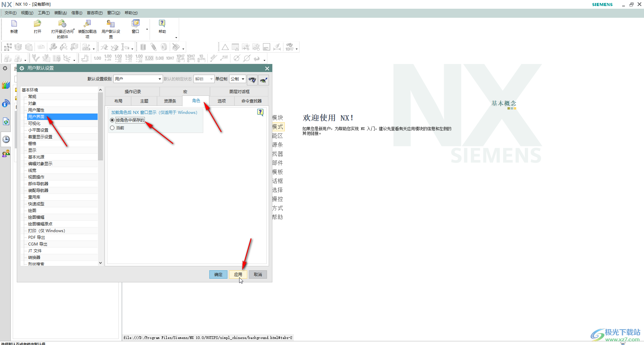The width and height of the screenshot is (644, 345).
Task: Click the yellow question mark help icon
Action: click(260, 112)
